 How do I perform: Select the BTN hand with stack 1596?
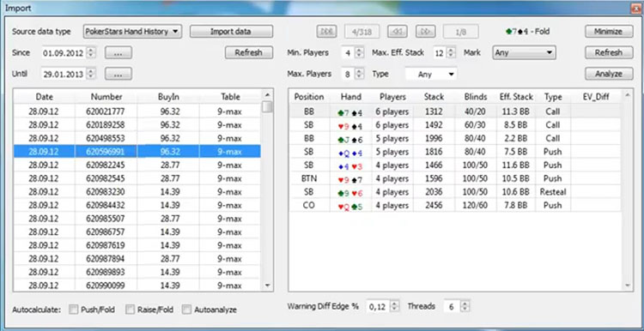pyautogui.click(x=455, y=178)
